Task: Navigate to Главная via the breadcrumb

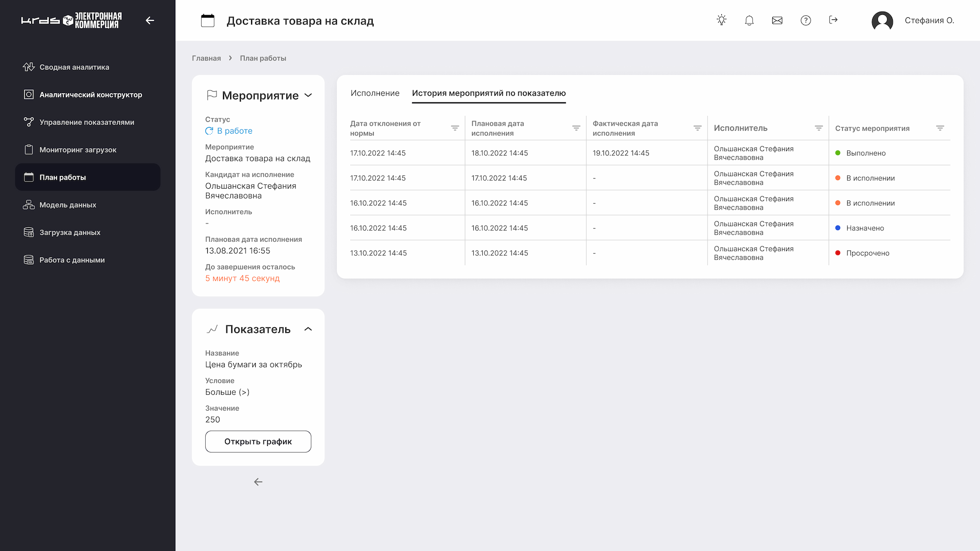Action: (x=206, y=58)
